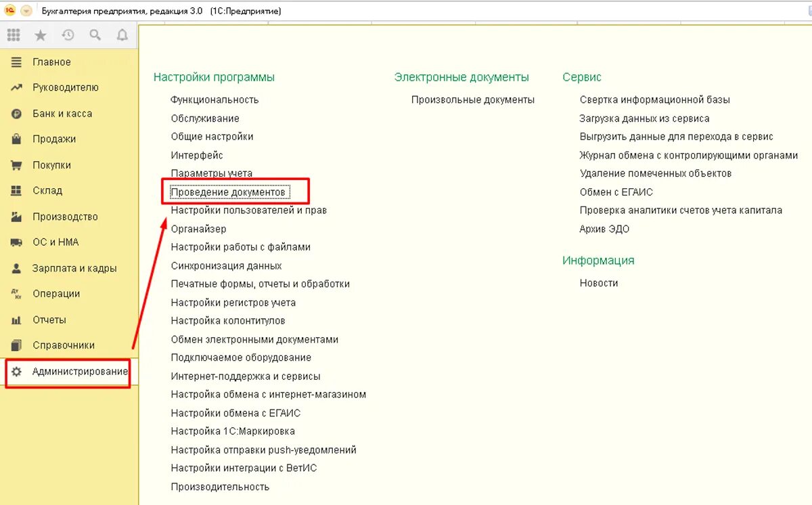Open Удаление помеченных объектов
Screen dimensions: 812x505
[x=656, y=173]
